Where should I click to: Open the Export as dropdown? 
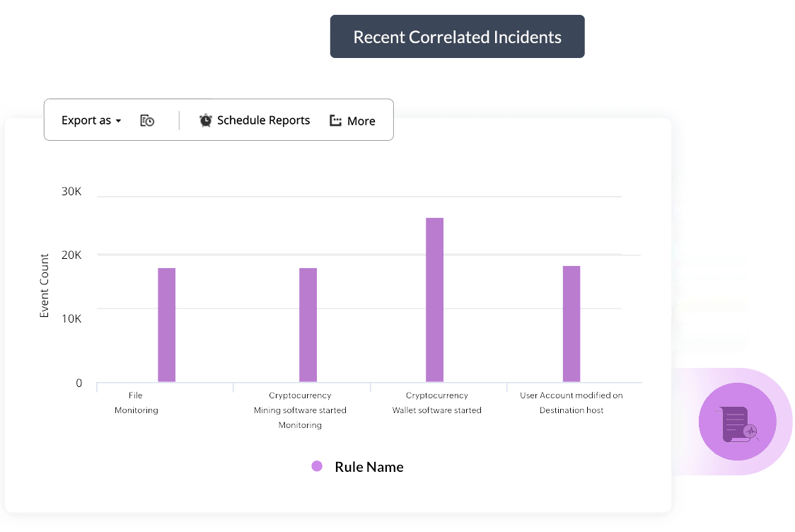[91, 121]
